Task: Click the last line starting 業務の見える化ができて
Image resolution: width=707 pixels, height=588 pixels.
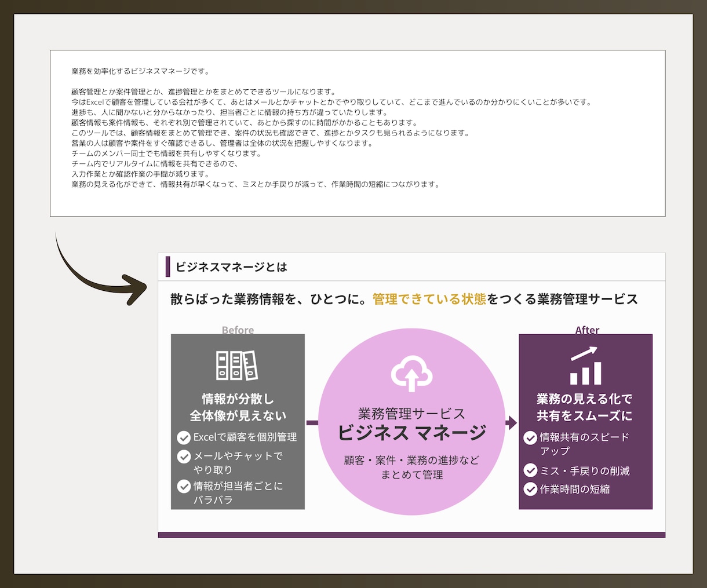Action: point(256,184)
